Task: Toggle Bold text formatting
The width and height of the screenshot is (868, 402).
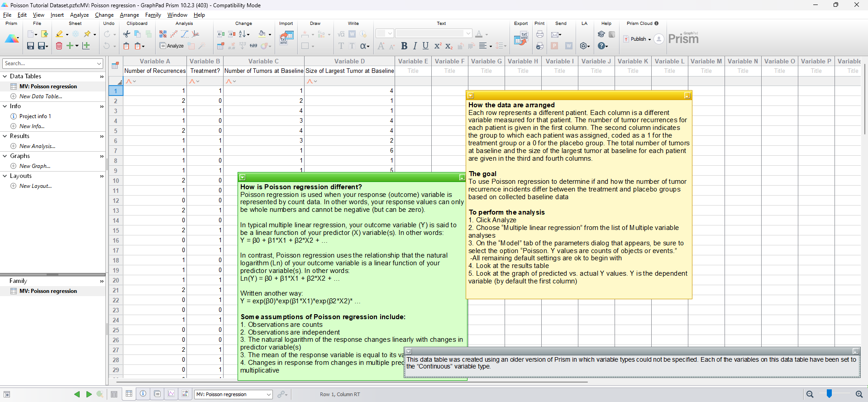Action: tap(404, 46)
